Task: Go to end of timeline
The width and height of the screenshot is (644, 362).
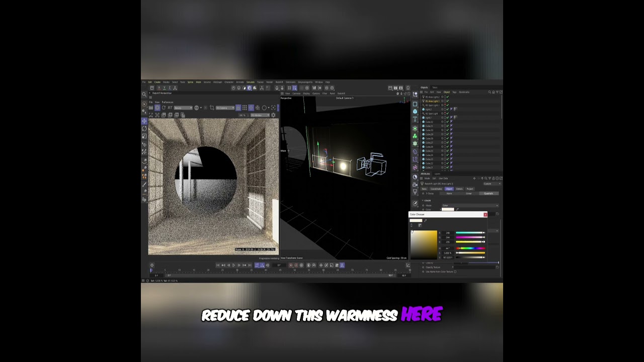Action: coord(250,265)
